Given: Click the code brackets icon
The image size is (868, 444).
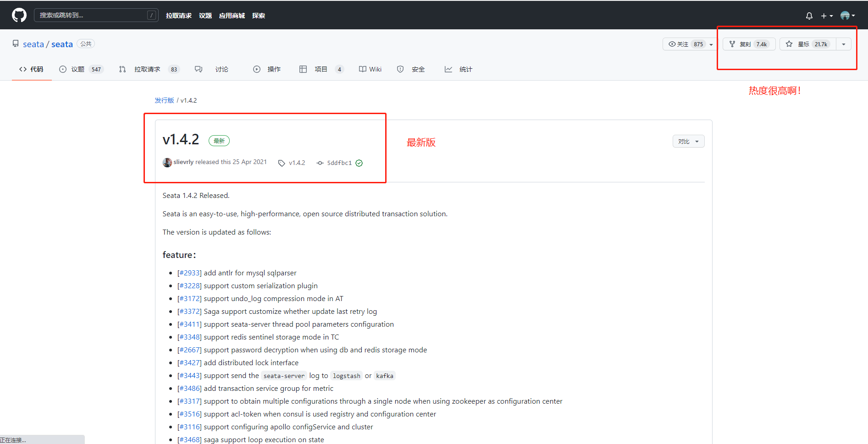Looking at the screenshot, I should pos(23,69).
